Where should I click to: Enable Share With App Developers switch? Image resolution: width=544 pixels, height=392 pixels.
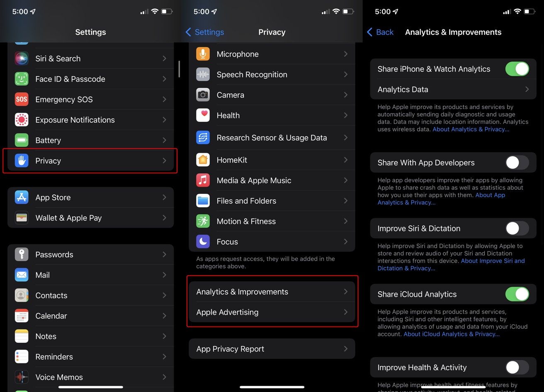pos(517,163)
